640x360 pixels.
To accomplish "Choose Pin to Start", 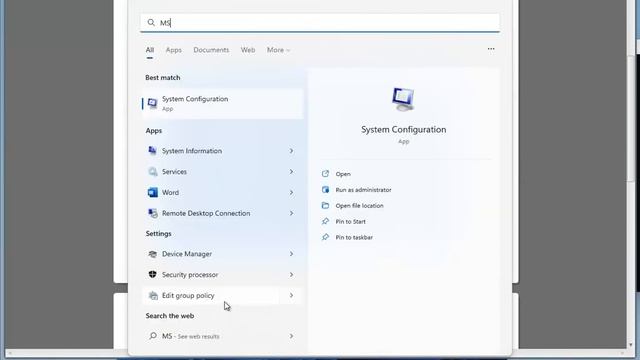I will (x=350, y=222).
